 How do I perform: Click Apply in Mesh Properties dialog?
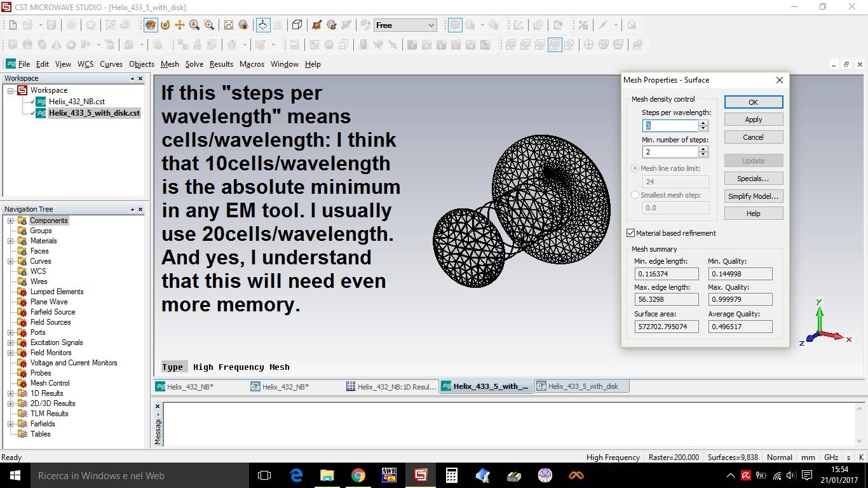pos(754,119)
